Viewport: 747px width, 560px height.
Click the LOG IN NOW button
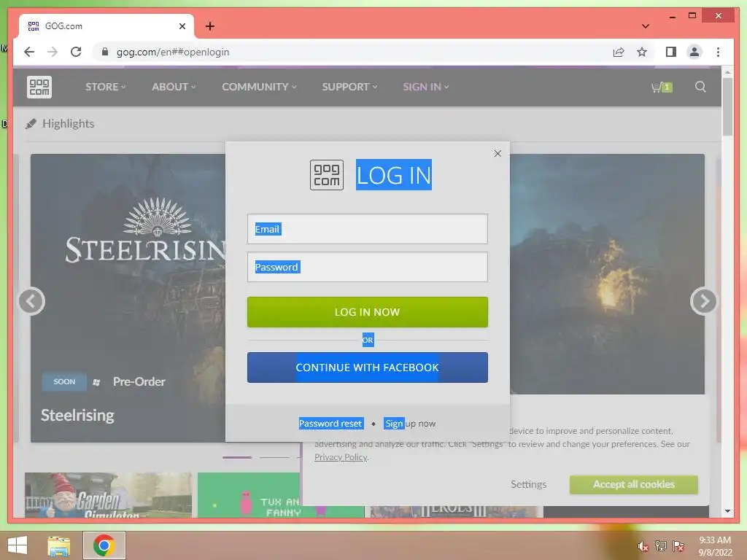pyautogui.click(x=368, y=312)
